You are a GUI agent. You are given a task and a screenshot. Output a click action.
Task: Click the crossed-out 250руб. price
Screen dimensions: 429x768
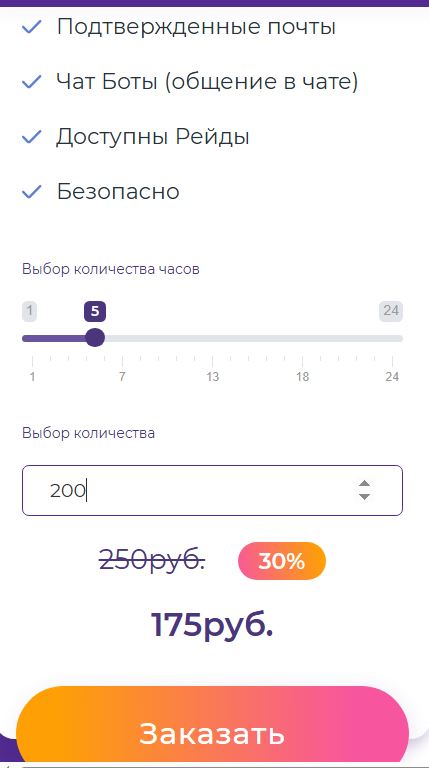point(152,561)
